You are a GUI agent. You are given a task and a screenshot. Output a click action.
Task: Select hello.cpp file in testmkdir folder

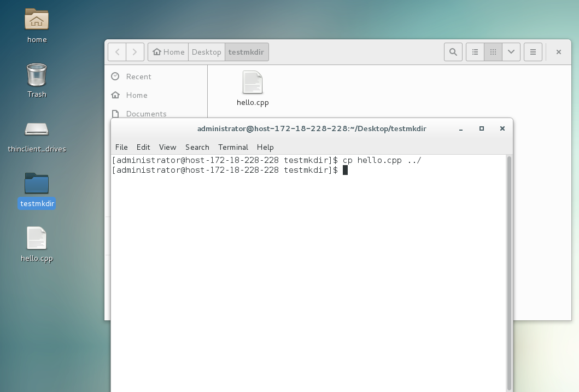253,88
